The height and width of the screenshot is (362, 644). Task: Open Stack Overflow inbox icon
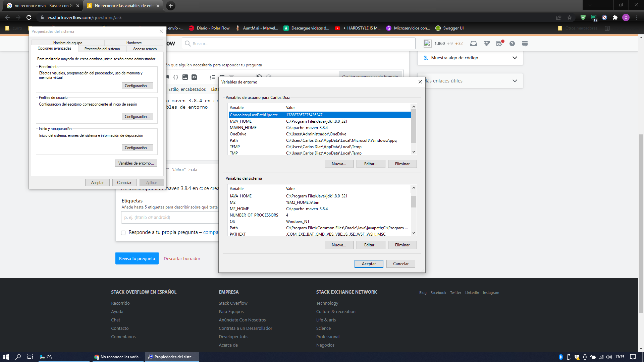(x=474, y=44)
